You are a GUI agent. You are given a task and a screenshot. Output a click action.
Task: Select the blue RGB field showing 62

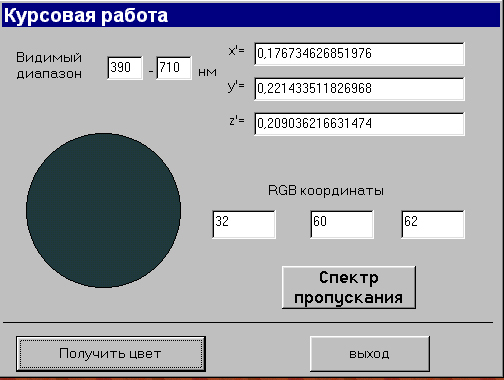tap(433, 224)
